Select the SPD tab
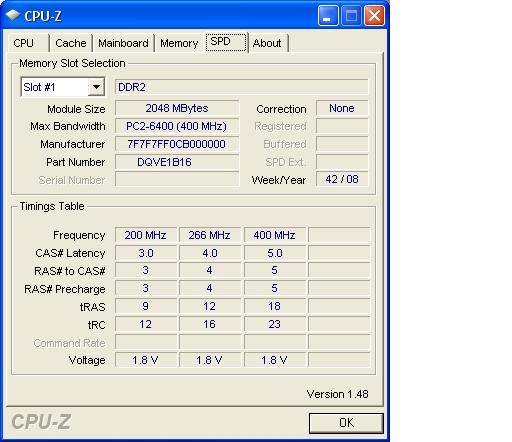Viewport: 512px width, 442px height. click(226, 42)
